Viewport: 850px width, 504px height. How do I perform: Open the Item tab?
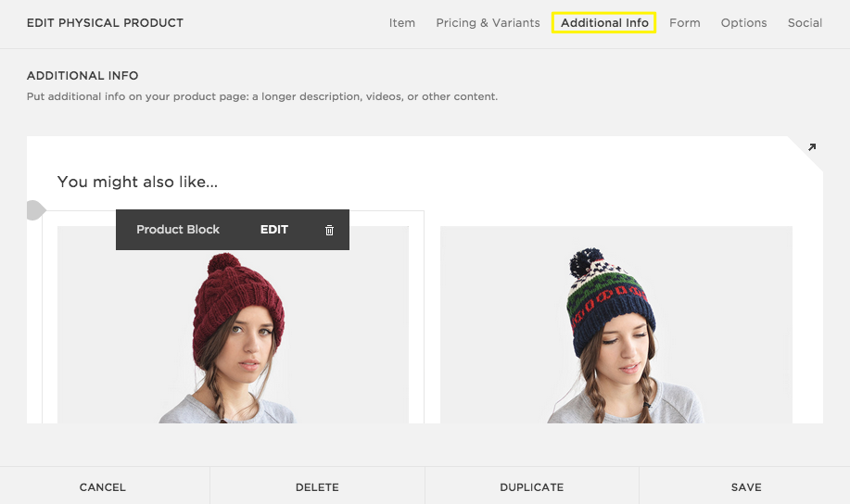402,23
